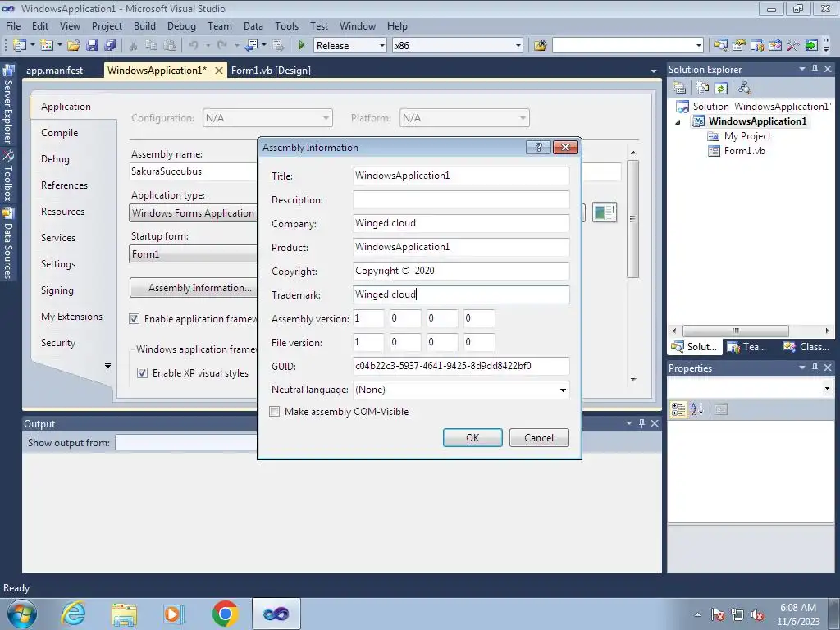Open Google Chrome from the taskbar
The height and width of the screenshot is (630, 840).
coord(226,614)
